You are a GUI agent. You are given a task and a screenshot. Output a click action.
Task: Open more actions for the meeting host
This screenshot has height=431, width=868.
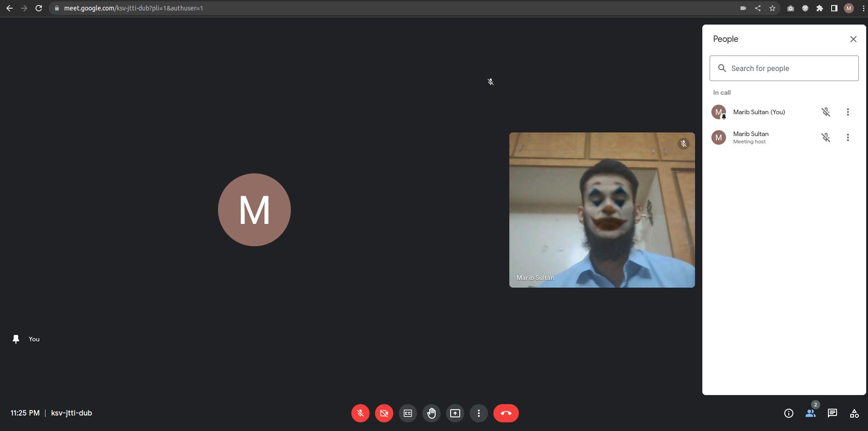848,137
